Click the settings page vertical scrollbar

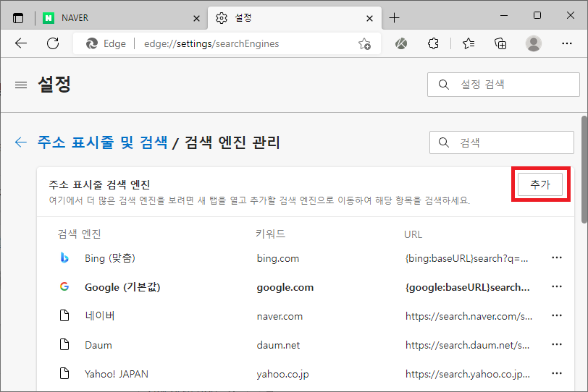point(584,169)
